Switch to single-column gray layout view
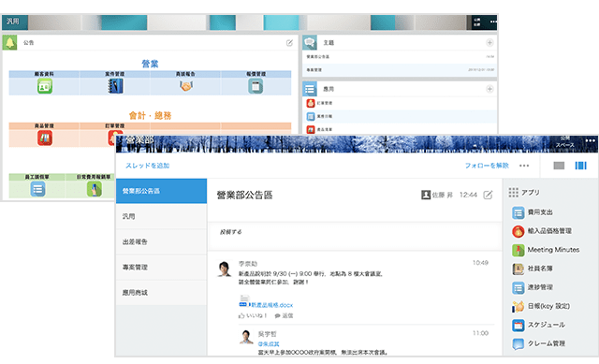 click(x=559, y=166)
